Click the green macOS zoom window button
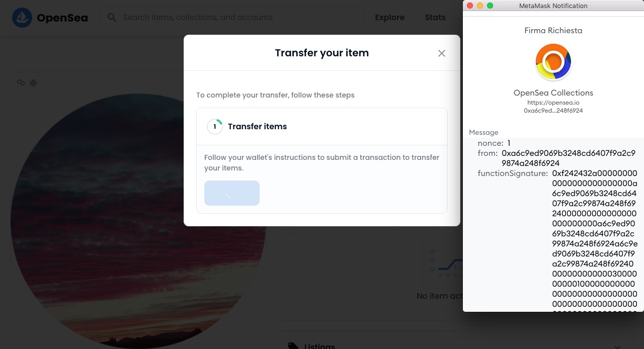644x349 pixels. pyautogui.click(x=490, y=6)
